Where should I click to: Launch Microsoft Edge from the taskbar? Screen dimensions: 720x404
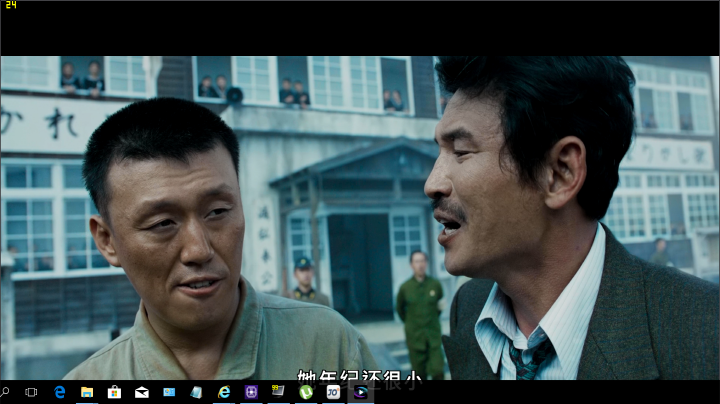point(60,392)
